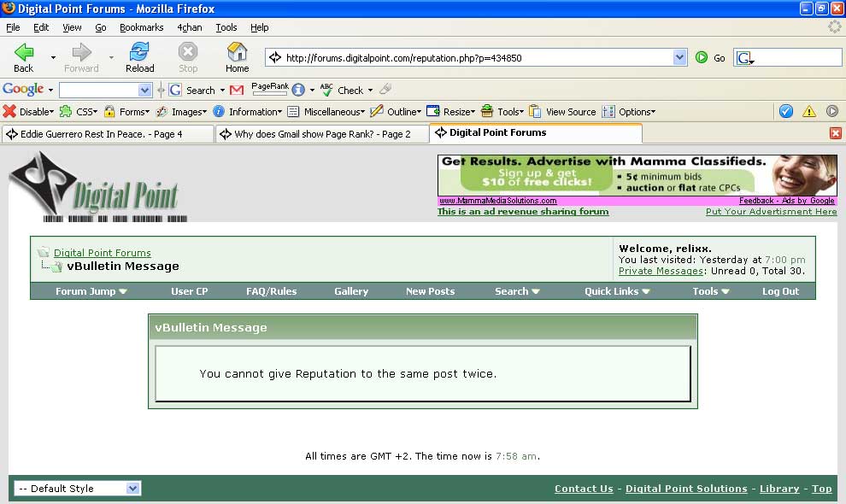This screenshot has height=504, width=846.
Task: Open the Forum Jump menu
Action: pos(91,291)
